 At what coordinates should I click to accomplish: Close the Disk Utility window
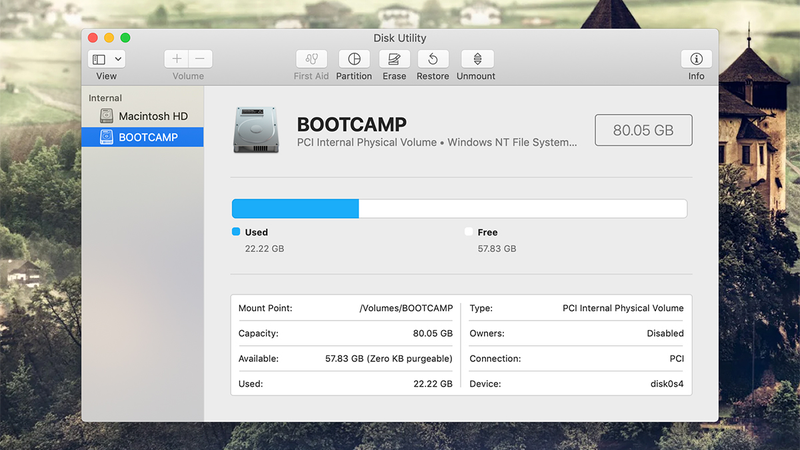point(93,38)
